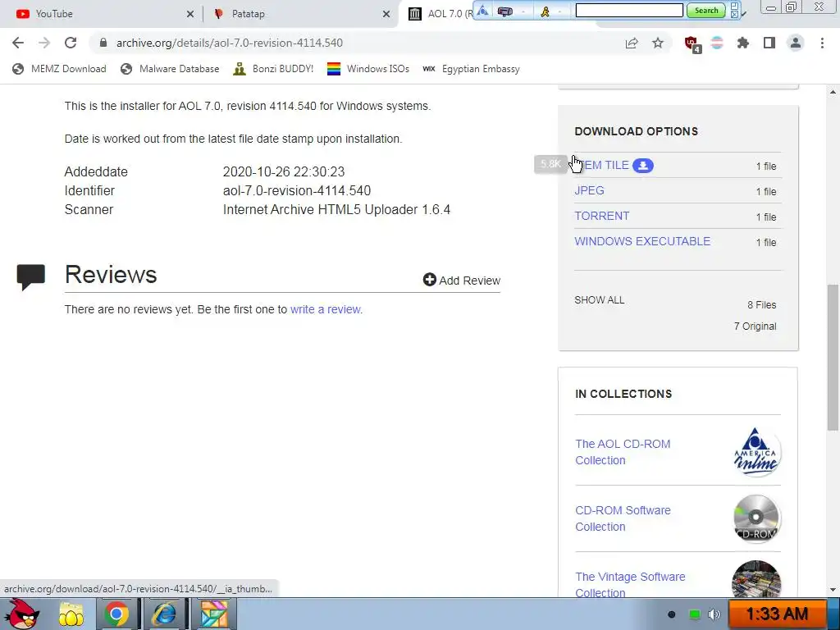This screenshot has height=630, width=840.
Task: Click the Angry Birds start button
Action: pos(22,614)
